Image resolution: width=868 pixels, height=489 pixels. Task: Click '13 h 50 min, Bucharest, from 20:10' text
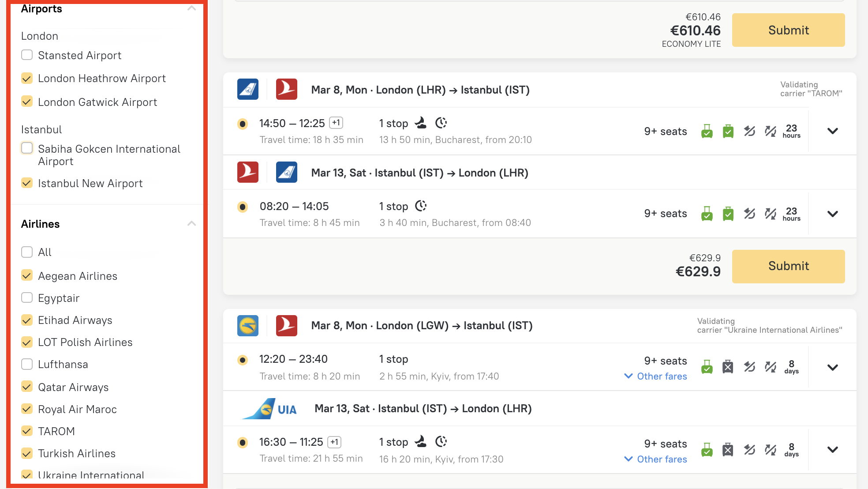pyautogui.click(x=456, y=140)
